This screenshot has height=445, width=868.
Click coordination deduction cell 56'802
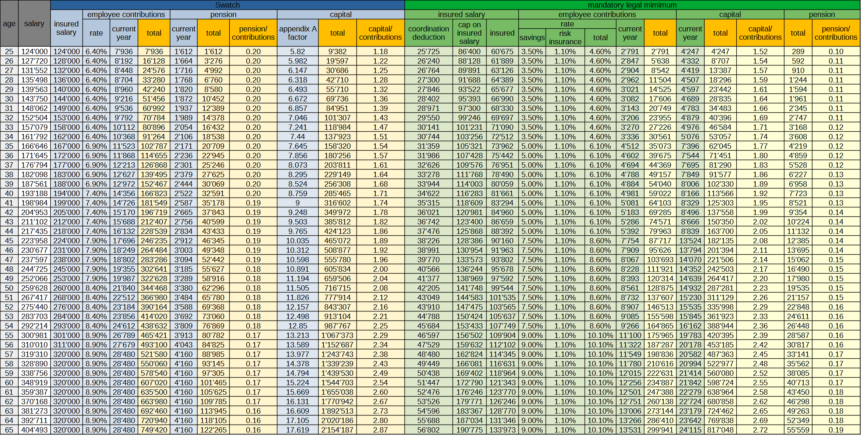coord(429,430)
